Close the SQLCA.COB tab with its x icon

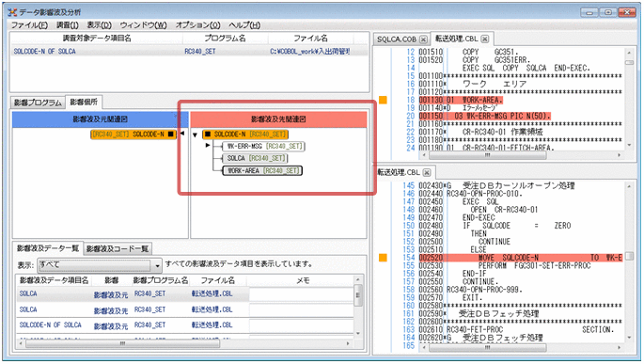pos(423,40)
